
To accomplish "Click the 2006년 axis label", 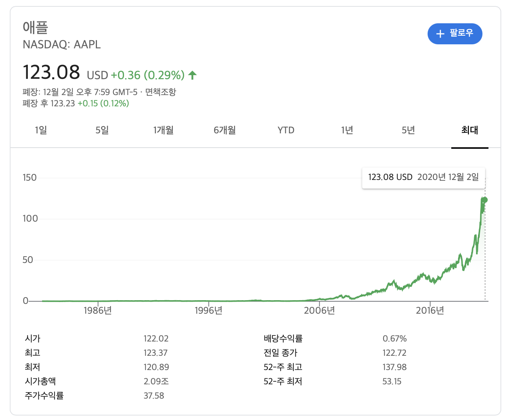I will coord(319,310).
